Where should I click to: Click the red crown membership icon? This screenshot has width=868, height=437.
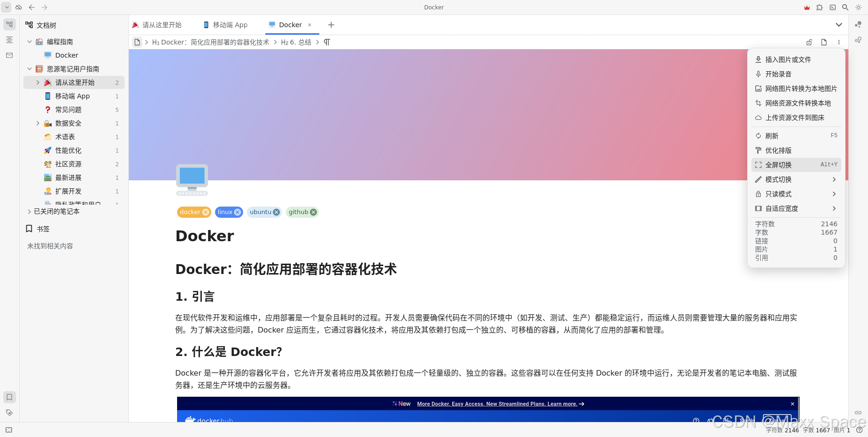pyautogui.click(x=807, y=7)
